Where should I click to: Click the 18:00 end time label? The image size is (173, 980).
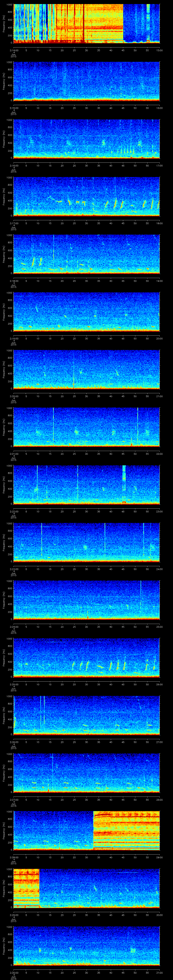pyautogui.click(x=159, y=223)
